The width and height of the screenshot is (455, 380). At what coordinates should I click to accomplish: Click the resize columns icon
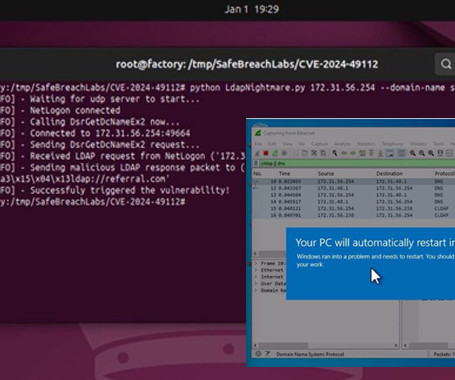click(440, 153)
